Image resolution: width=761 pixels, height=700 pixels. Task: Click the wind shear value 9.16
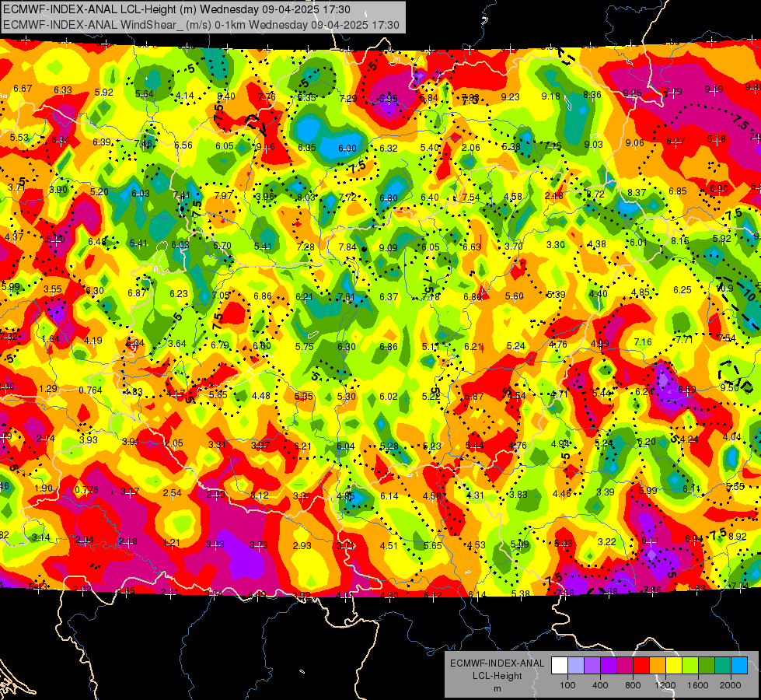(x=266, y=147)
